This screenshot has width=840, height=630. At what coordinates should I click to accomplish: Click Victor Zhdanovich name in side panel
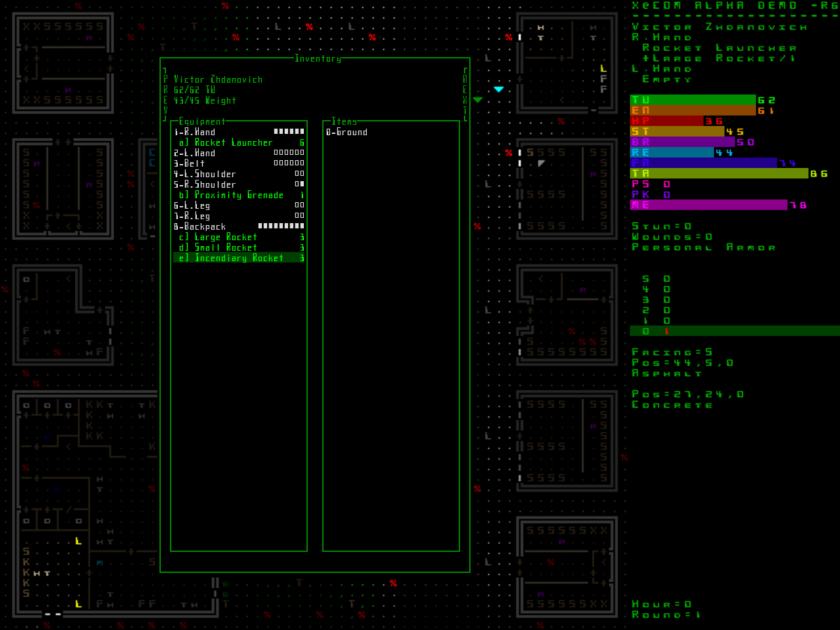click(720, 27)
